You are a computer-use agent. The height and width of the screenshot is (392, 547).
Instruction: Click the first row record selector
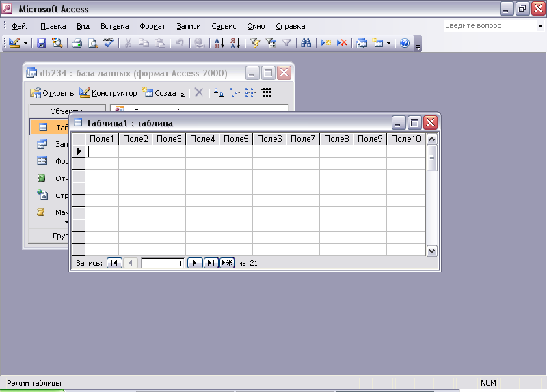click(x=79, y=151)
